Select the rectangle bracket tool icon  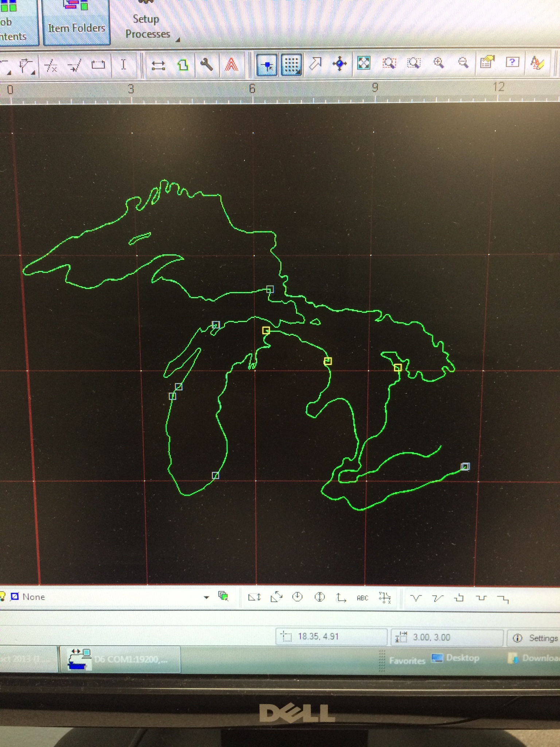pos(98,65)
